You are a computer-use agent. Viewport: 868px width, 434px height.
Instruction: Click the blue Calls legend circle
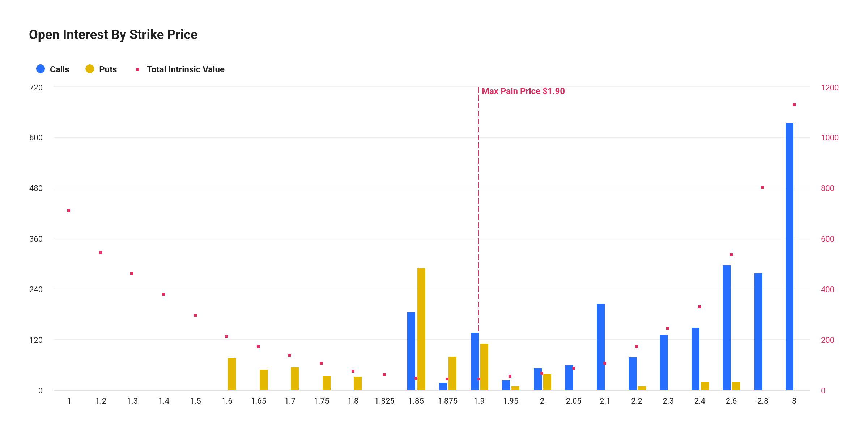(41, 69)
